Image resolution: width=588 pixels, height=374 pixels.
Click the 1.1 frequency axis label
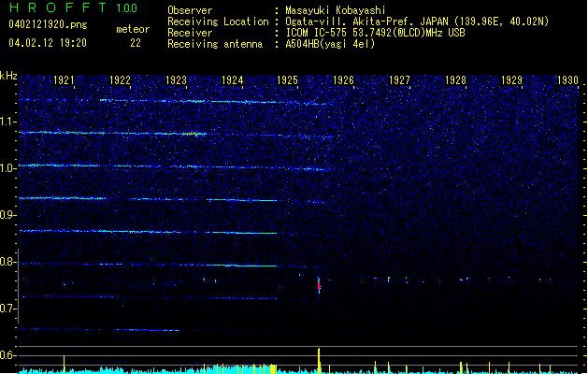pyautogui.click(x=8, y=122)
